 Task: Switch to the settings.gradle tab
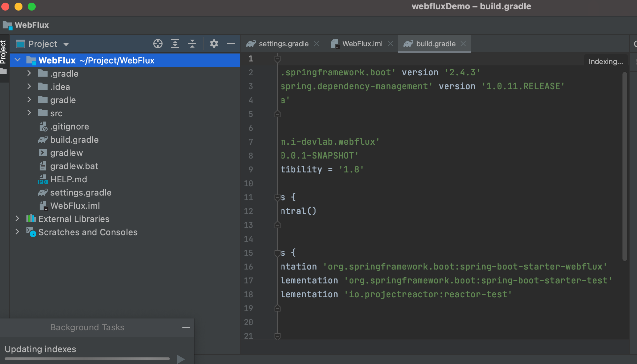[283, 44]
